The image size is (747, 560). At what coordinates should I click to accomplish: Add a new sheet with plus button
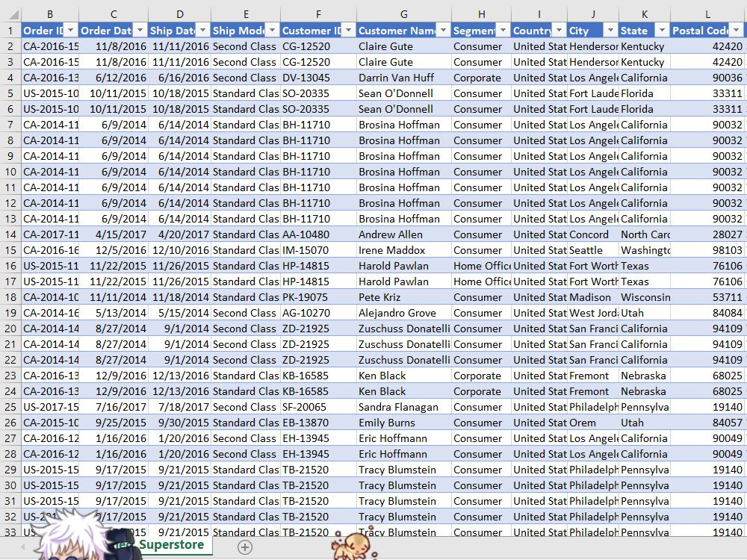coord(245,547)
